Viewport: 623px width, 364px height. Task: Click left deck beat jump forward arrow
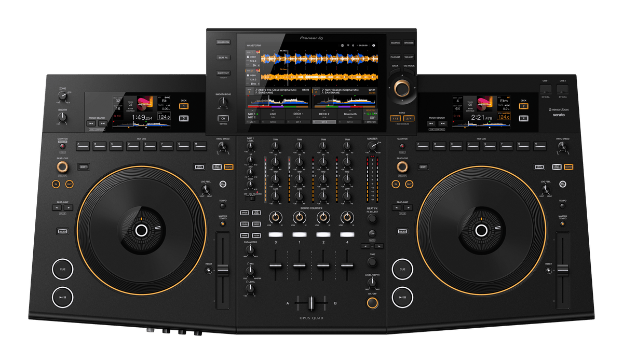coord(68,207)
